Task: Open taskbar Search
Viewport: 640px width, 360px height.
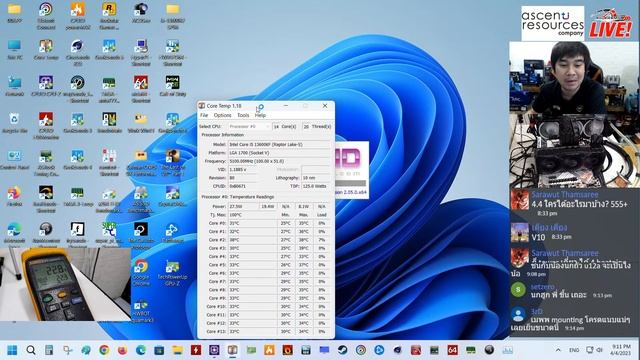Action: coord(31,350)
